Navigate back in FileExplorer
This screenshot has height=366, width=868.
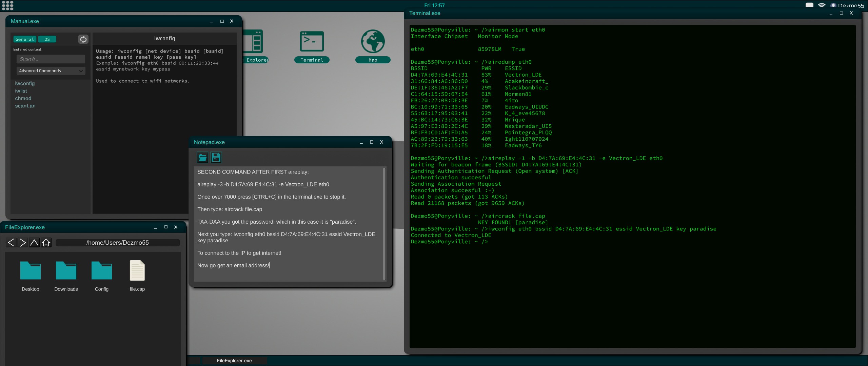11,242
